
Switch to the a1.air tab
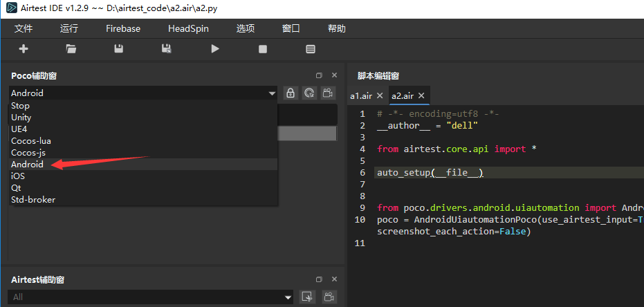coord(361,96)
